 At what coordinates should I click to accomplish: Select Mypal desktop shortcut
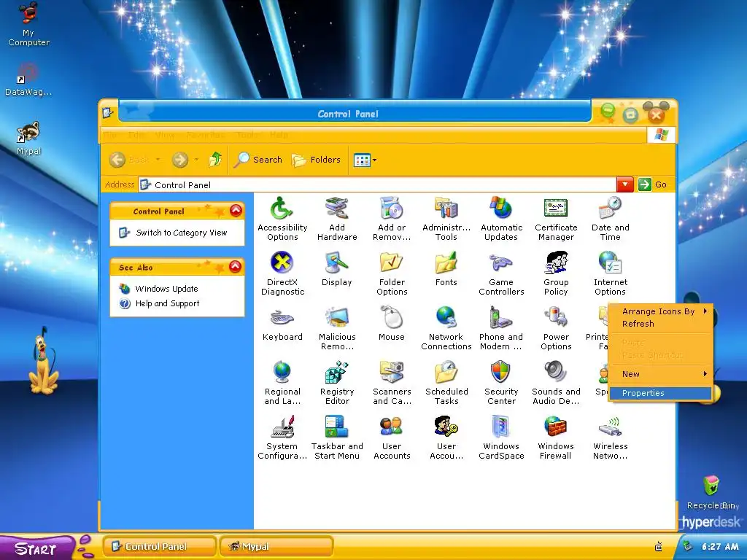28,138
